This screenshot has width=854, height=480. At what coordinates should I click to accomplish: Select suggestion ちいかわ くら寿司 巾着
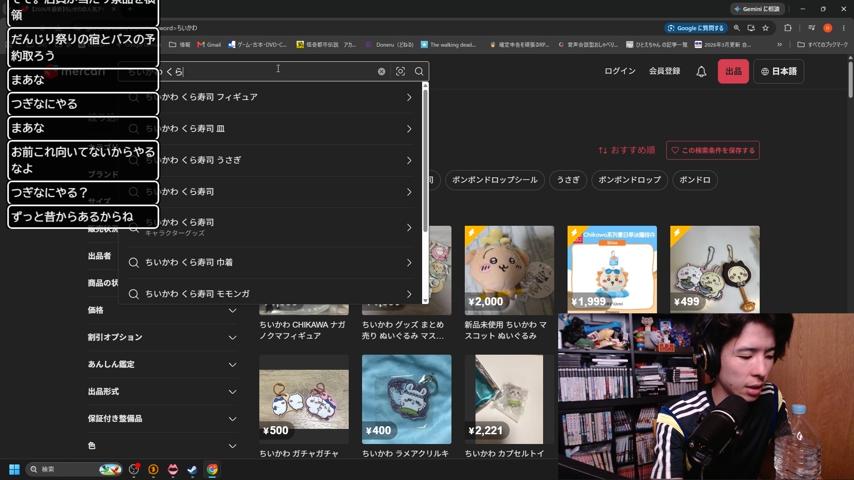pyautogui.click(x=271, y=263)
